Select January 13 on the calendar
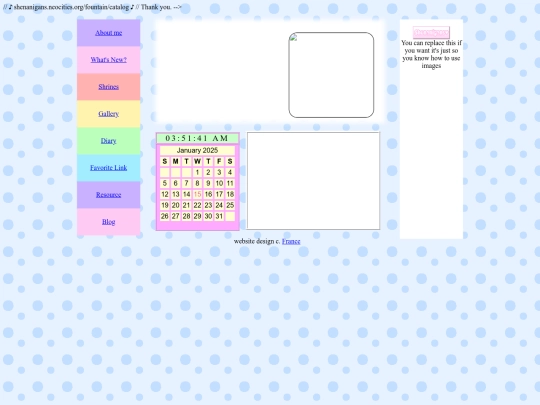This screenshot has height=405, width=540. point(176,194)
